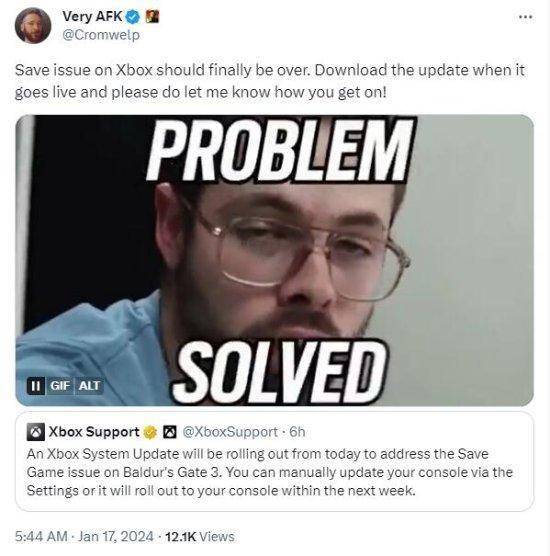Open the @XboxSupport handle
This screenshot has width=550, height=556.
pyautogui.click(x=230, y=432)
